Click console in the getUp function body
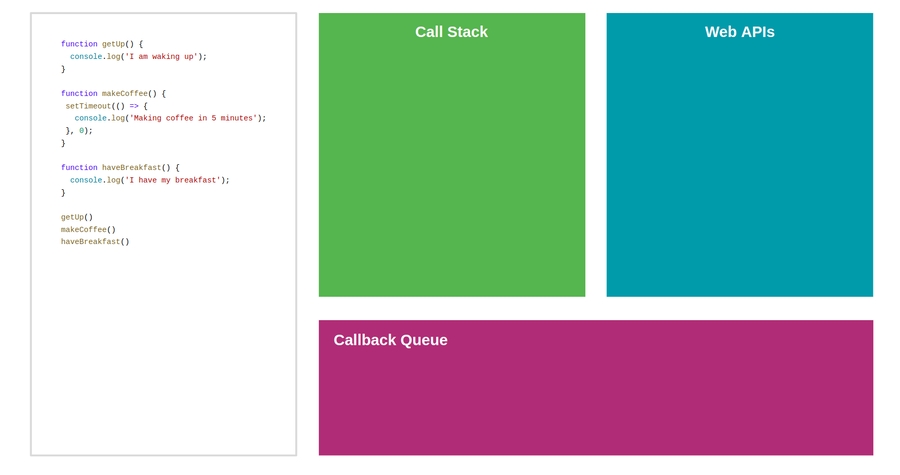The image size is (900, 475). point(85,57)
